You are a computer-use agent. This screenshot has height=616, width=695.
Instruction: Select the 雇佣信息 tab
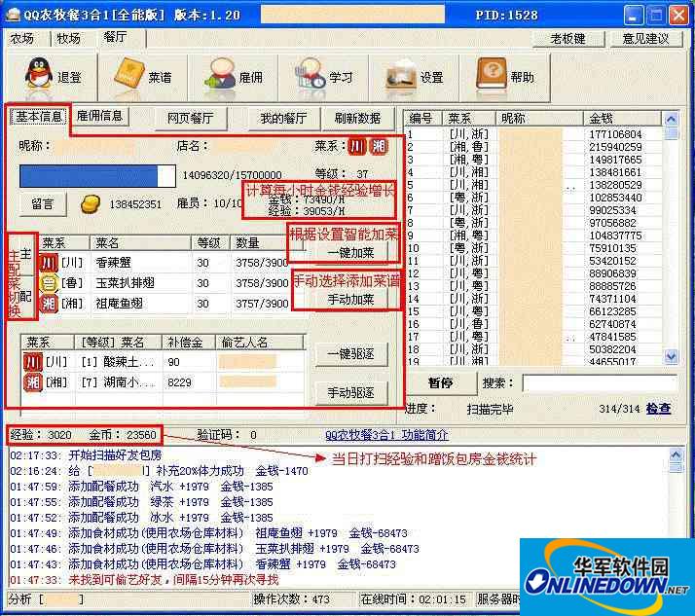tap(99, 116)
